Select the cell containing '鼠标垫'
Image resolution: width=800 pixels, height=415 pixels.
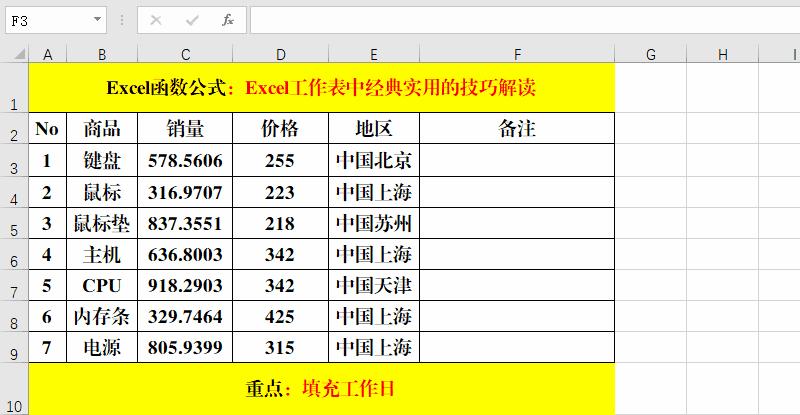(102, 223)
